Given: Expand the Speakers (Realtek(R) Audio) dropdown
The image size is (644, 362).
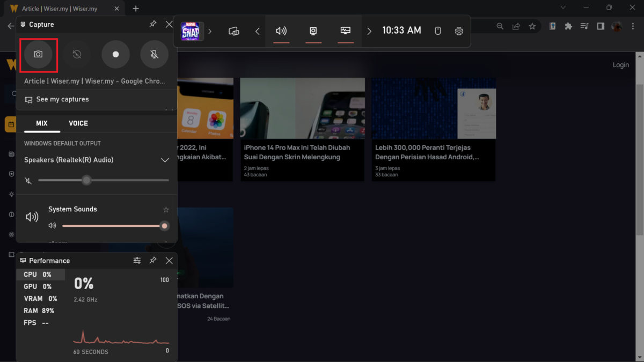Looking at the screenshot, I should click(165, 160).
